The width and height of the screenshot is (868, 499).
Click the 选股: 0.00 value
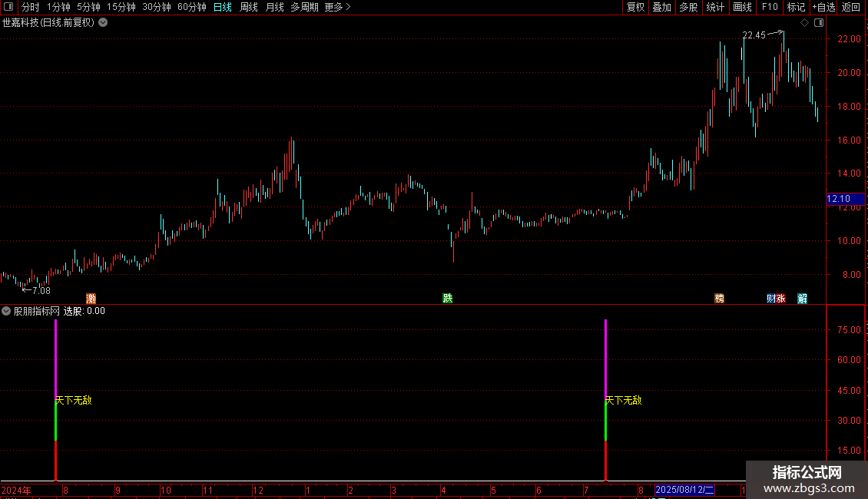[84, 312]
